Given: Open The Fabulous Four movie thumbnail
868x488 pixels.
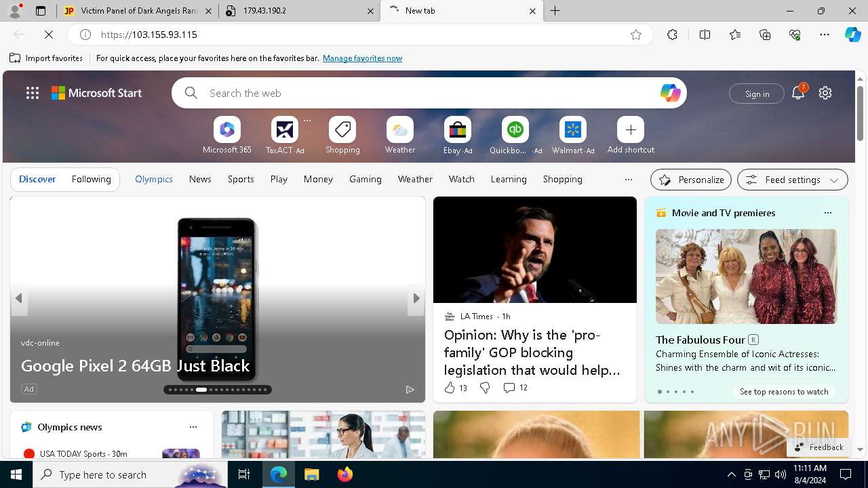Looking at the screenshot, I should 746,277.
